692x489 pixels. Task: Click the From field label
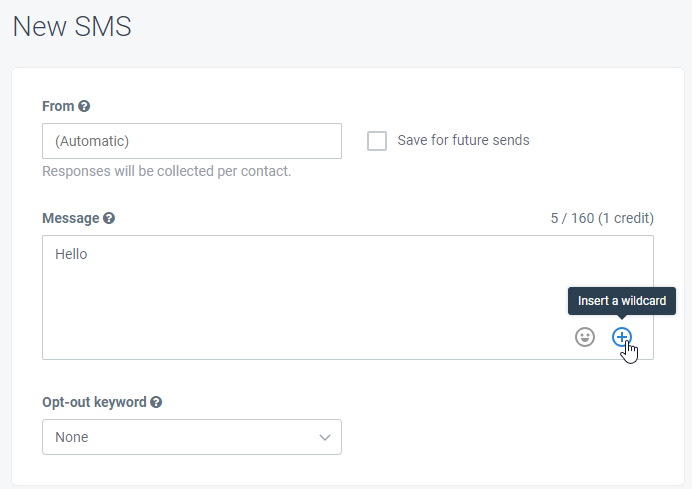tap(58, 106)
